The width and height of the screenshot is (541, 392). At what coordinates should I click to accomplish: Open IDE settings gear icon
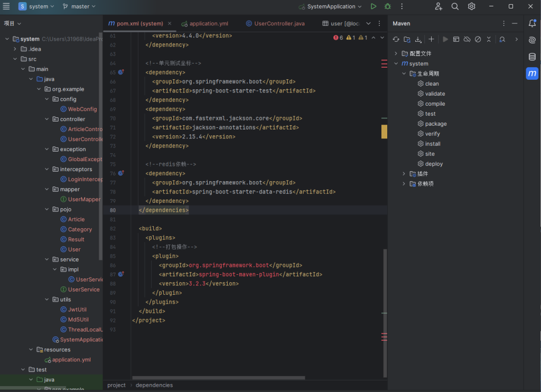pos(471,6)
